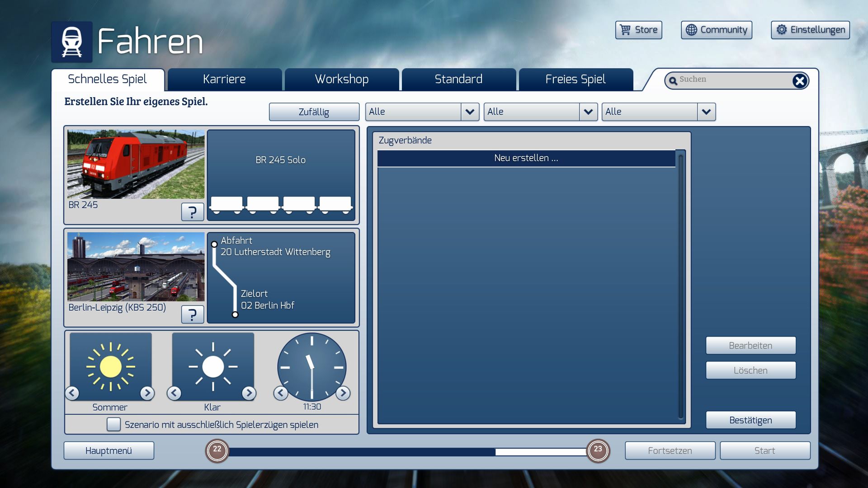This screenshot has height=488, width=868.
Task: Open Berlin-Leipzig route info question mark
Action: pyautogui.click(x=192, y=314)
